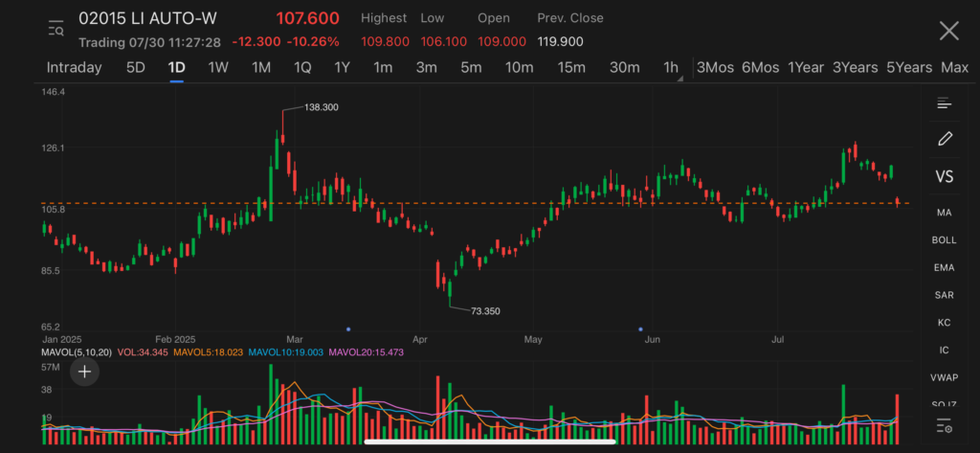Click the MAVOL(5,10,20) indicator label
The image size is (980, 453).
[77, 352]
